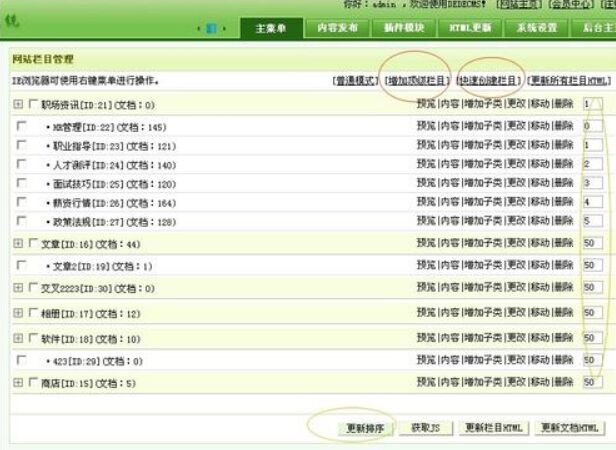Click 增加子类 in the 相册 row
Viewport: 616px width, 450px height.
point(483,313)
